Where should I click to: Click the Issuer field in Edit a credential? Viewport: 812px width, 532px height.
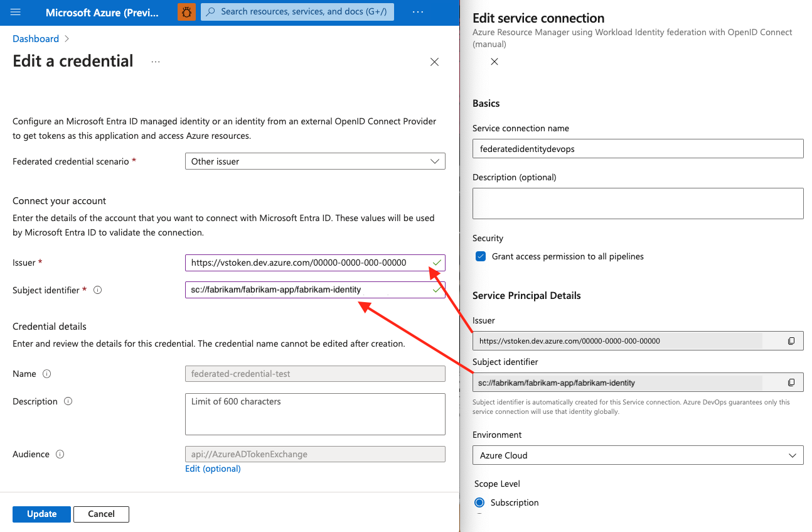coord(315,263)
